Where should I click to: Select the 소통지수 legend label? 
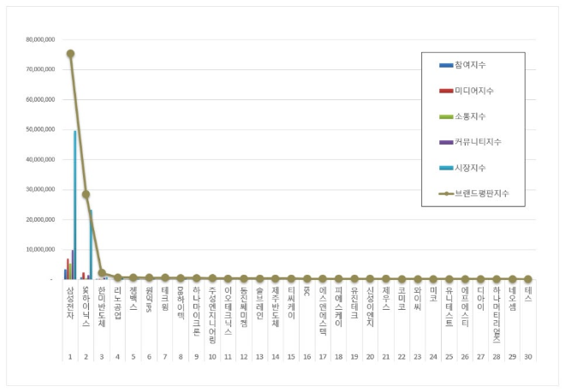[483, 116]
